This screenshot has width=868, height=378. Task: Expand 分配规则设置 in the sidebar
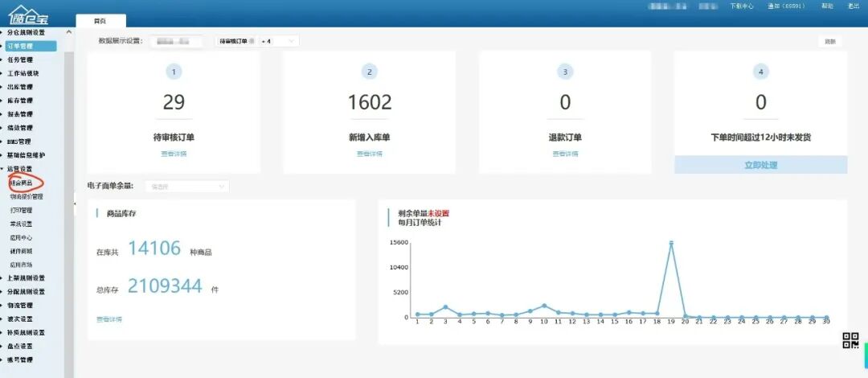click(x=26, y=292)
